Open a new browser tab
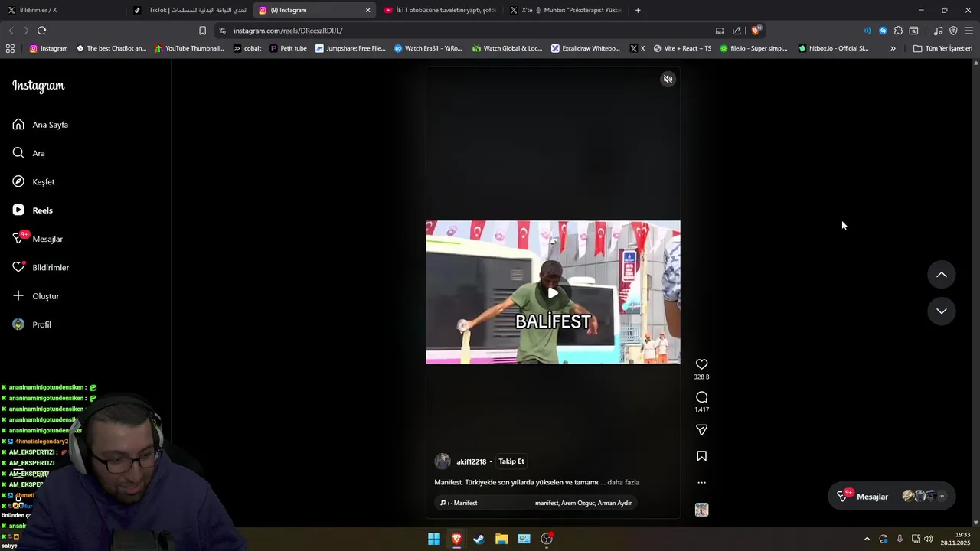980x551 pixels. (638, 10)
